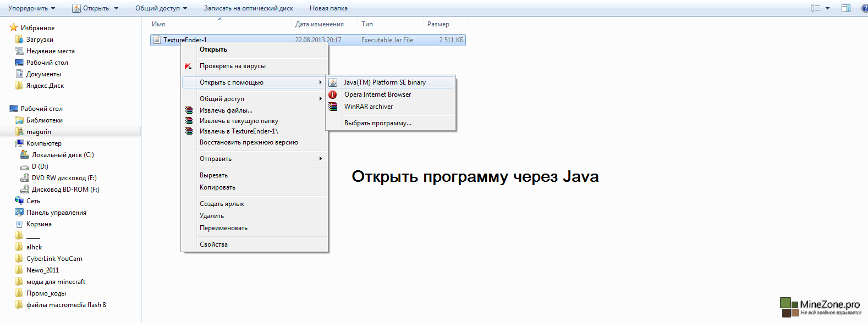Open the view options dropdown arrow

pos(827,8)
